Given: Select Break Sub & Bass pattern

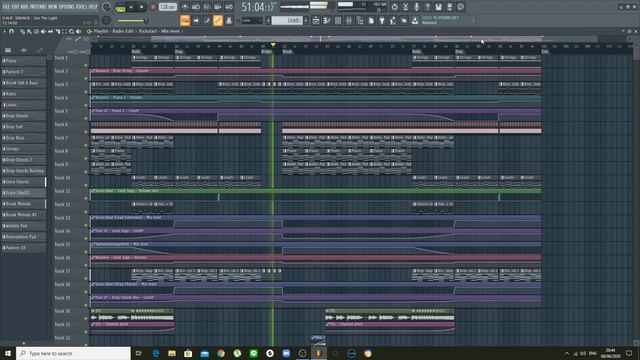Looking at the screenshot, I should [24, 83].
